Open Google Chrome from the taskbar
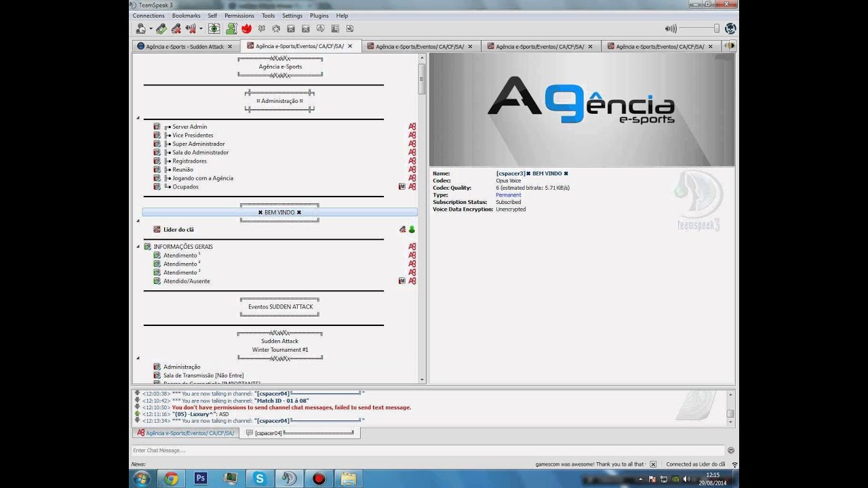This screenshot has width=868, height=488. click(171, 479)
